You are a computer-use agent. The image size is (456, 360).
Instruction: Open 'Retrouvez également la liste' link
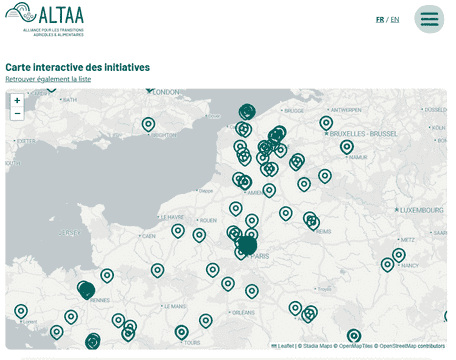(48, 79)
